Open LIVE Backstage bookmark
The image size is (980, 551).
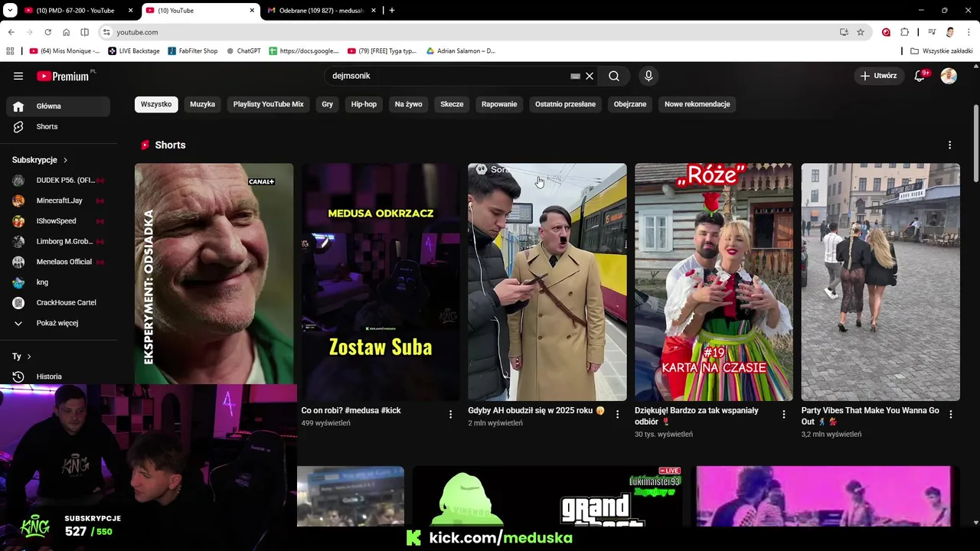134,51
